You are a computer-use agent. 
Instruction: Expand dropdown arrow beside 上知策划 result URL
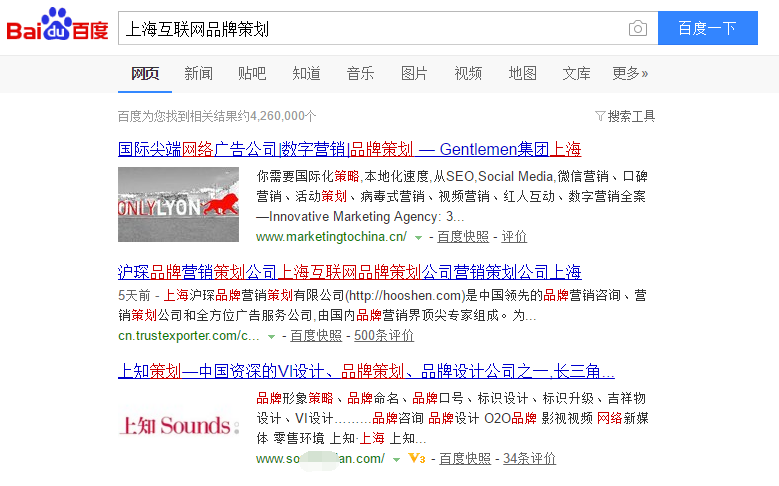[396, 460]
